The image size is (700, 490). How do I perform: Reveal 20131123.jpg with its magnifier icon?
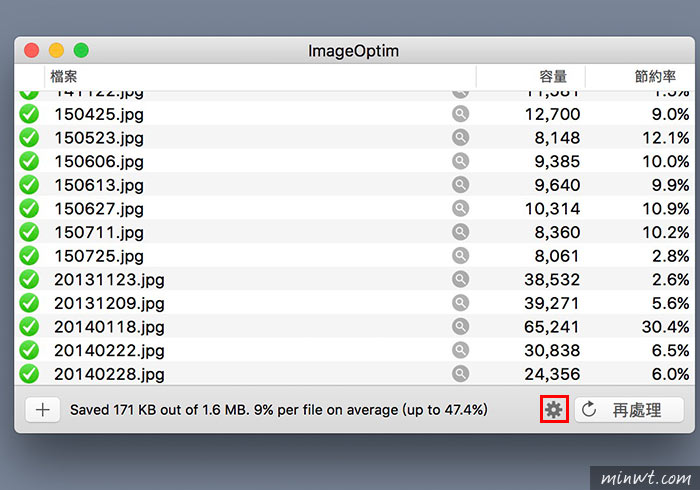[460, 279]
